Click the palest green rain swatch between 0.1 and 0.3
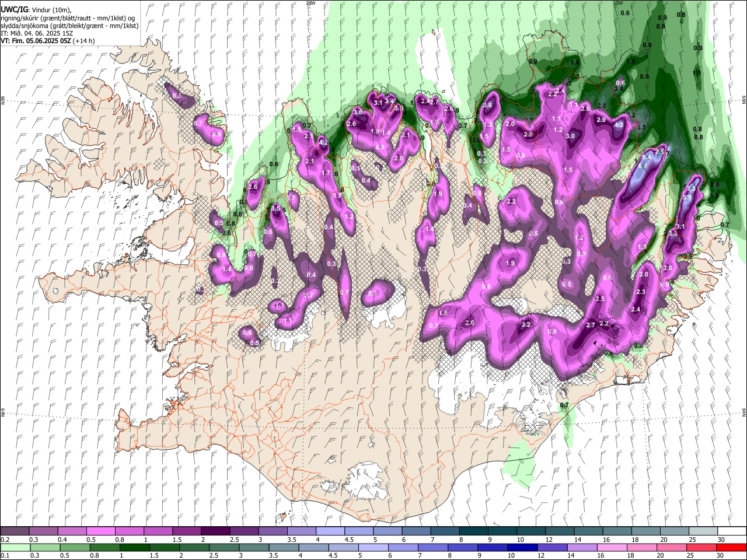 15,548
